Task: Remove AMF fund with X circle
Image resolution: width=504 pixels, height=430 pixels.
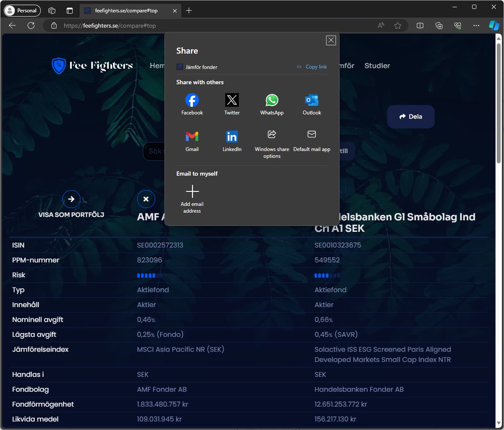Action: pyautogui.click(x=146, y=199)
